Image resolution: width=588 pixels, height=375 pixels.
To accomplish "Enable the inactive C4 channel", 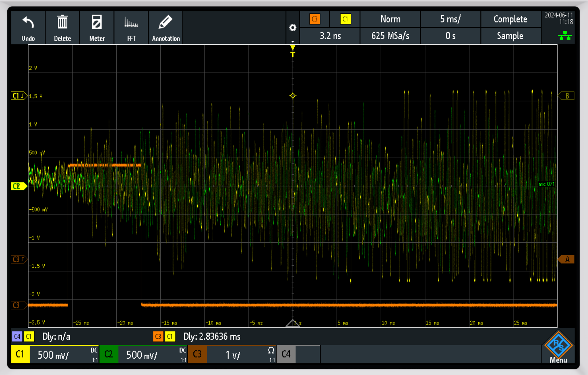I will click(x=286, y=354).
